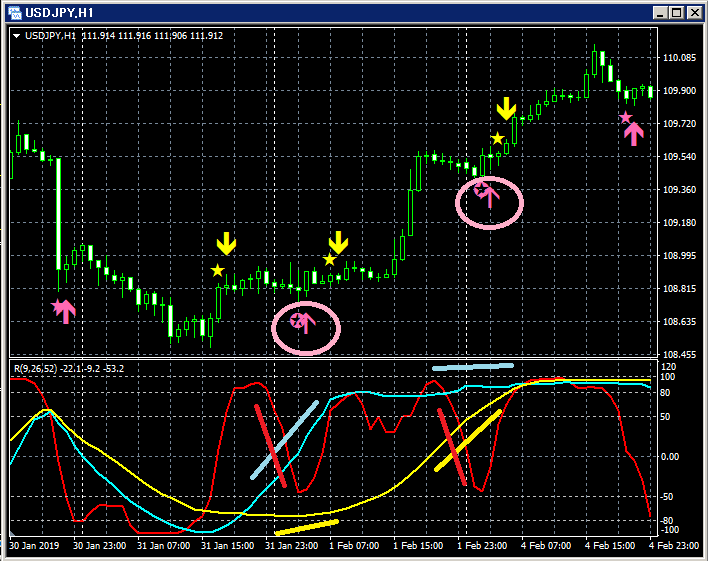Click the 1 Feb 07:00 time axis label
The image size is (708, 561).
click(354, 546)
